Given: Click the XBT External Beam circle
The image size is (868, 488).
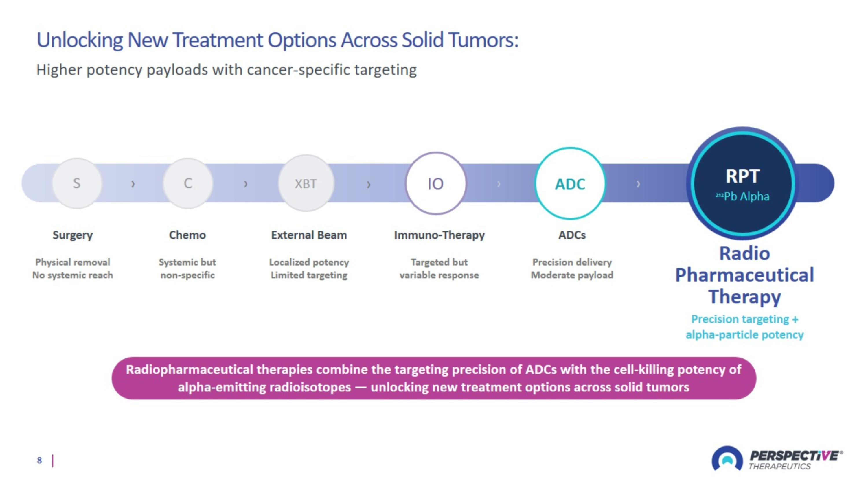Looking at the screenshot, I should coord(306,183).
